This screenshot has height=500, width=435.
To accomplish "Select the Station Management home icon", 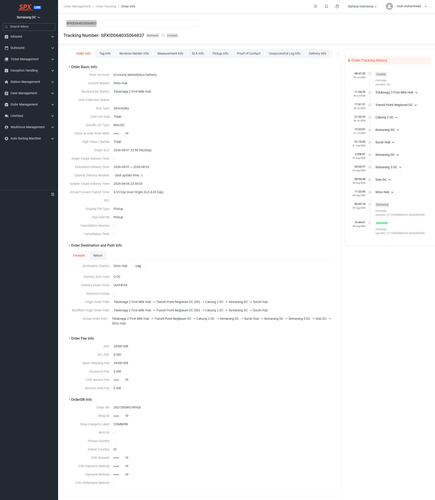I will click(6, 82).
